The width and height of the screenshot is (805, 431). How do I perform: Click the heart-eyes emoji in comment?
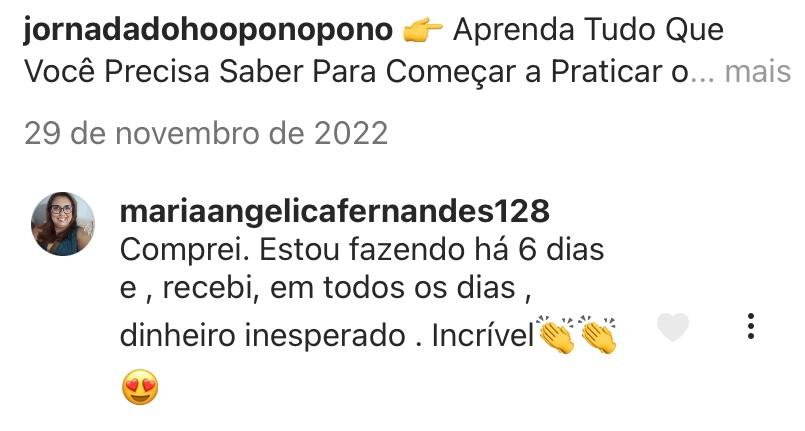point(140,387)
